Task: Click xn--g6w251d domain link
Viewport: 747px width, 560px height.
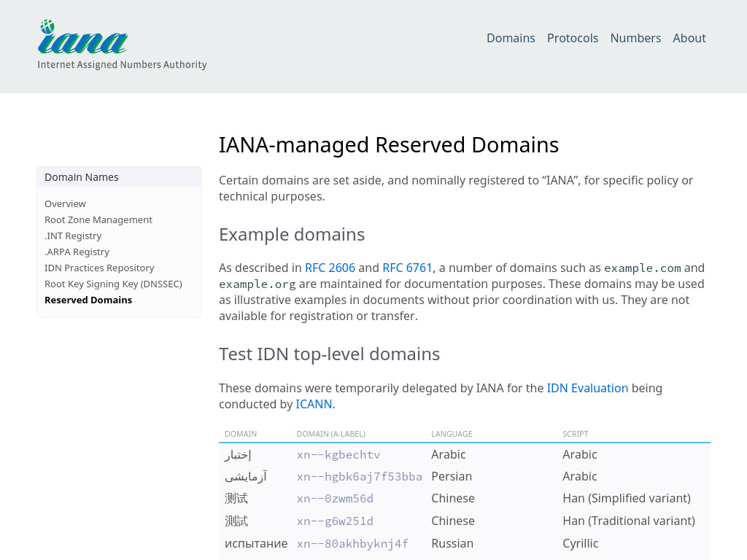Action: (x=335, y=521)
